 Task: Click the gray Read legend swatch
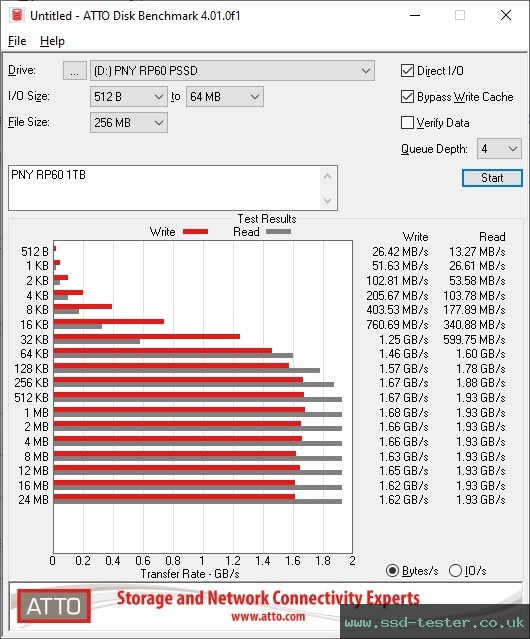coord(278,231)
